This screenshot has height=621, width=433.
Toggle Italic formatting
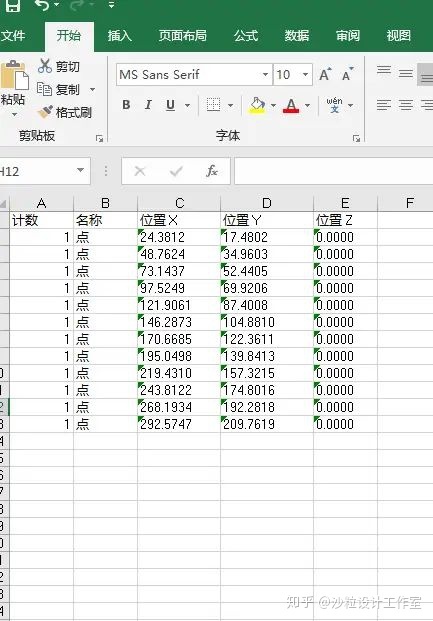(x=148, y=105)
